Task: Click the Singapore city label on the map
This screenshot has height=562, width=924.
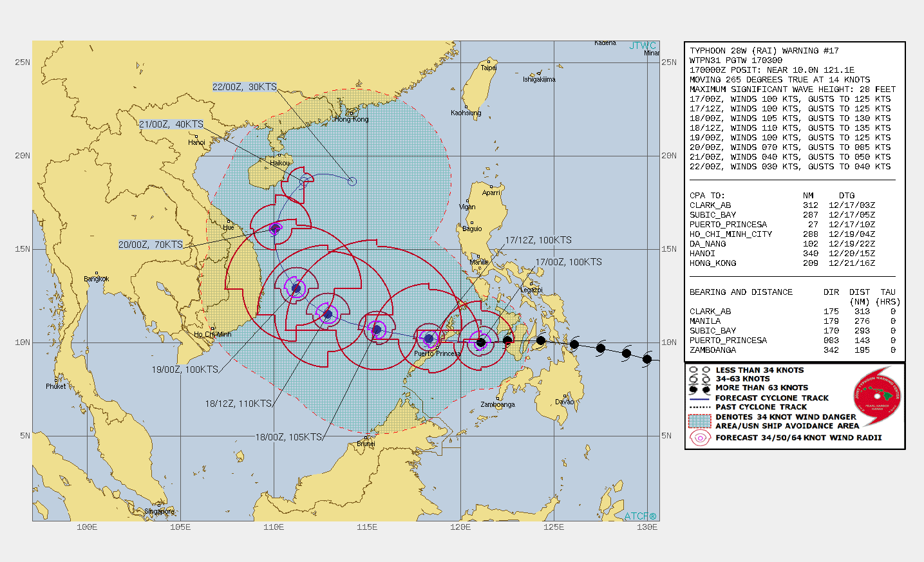Action: [159, 511]
